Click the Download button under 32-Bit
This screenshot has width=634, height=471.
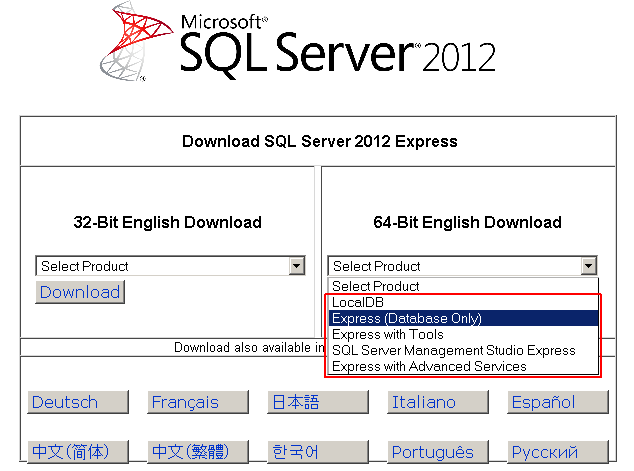(x=80, y=292)
